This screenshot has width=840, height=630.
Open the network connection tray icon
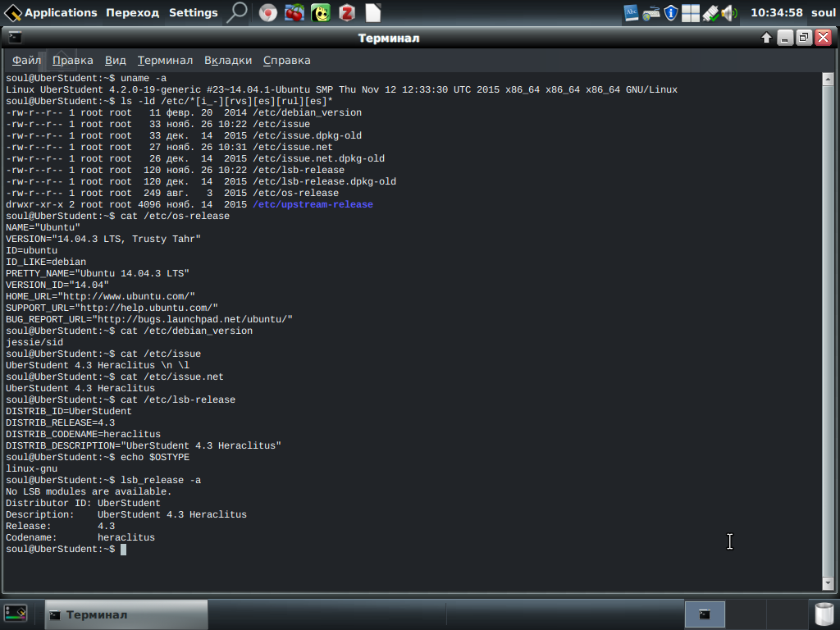710,13
